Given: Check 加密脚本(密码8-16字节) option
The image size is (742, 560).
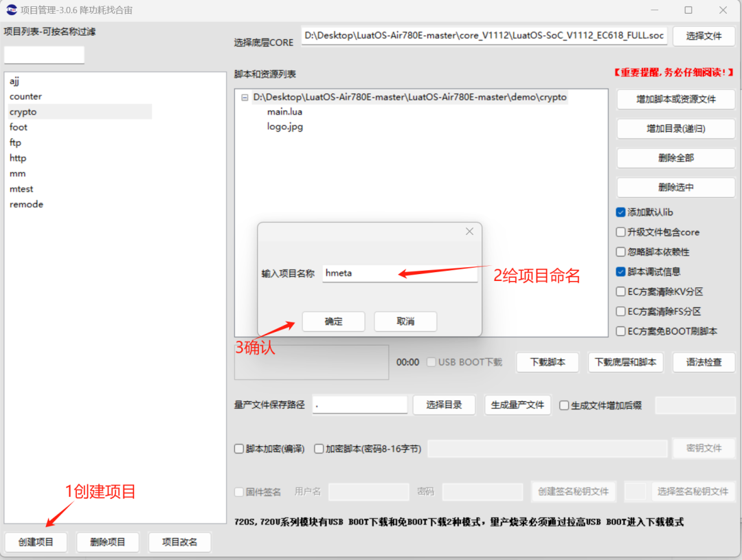Looking at the screenshot, I should [319, 449].
